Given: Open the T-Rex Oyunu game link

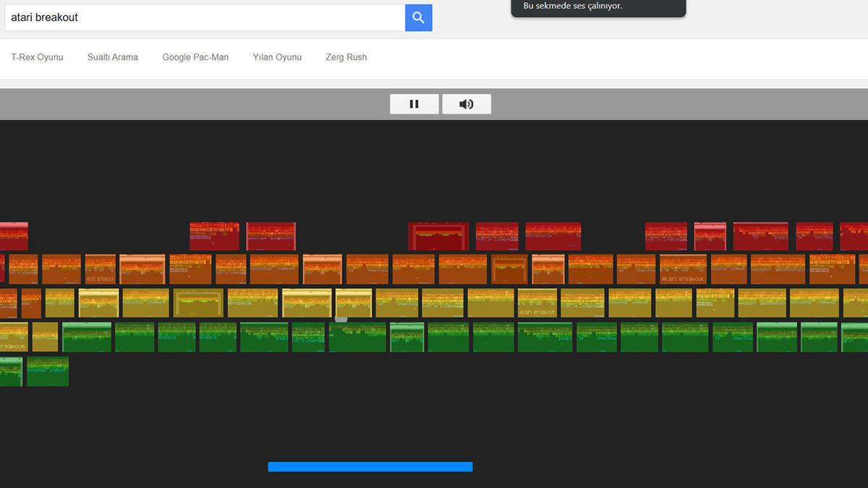Looking at the screenshot, I should click(x=37, y=56).
